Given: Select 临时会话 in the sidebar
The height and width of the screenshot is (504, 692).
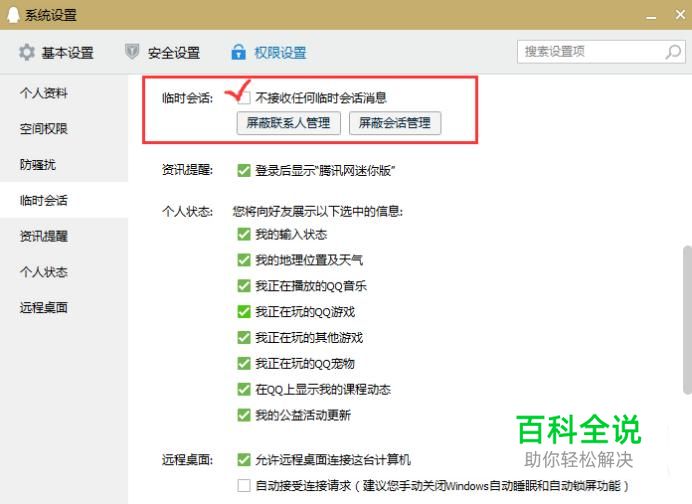Looking at the screenshot, I should pyautogui.click(x=44, y=200).
